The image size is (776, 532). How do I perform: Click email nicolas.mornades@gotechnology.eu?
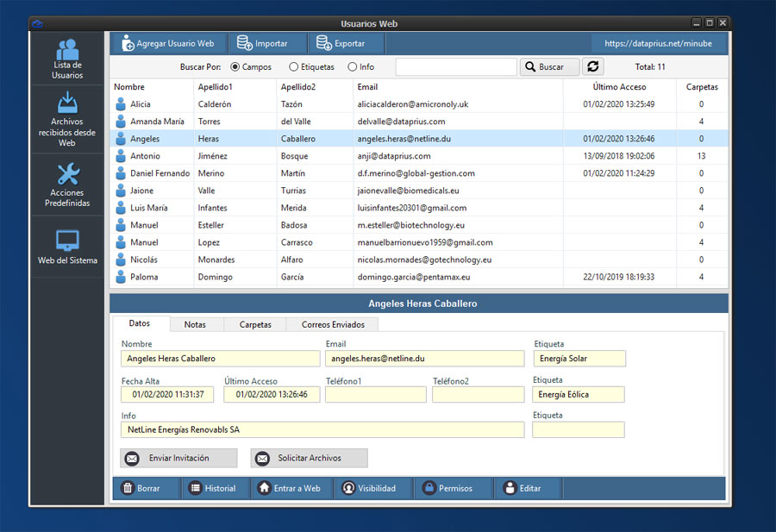point(424,260)
